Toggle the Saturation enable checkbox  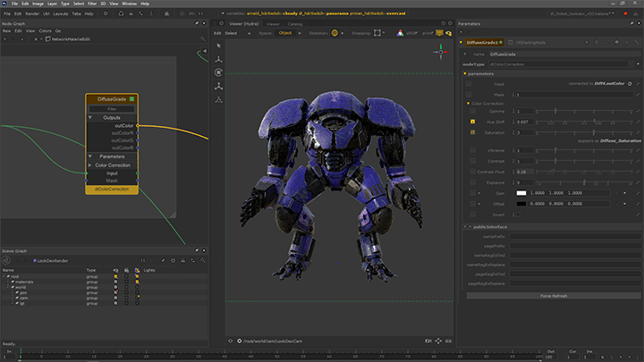coord(471,132)
